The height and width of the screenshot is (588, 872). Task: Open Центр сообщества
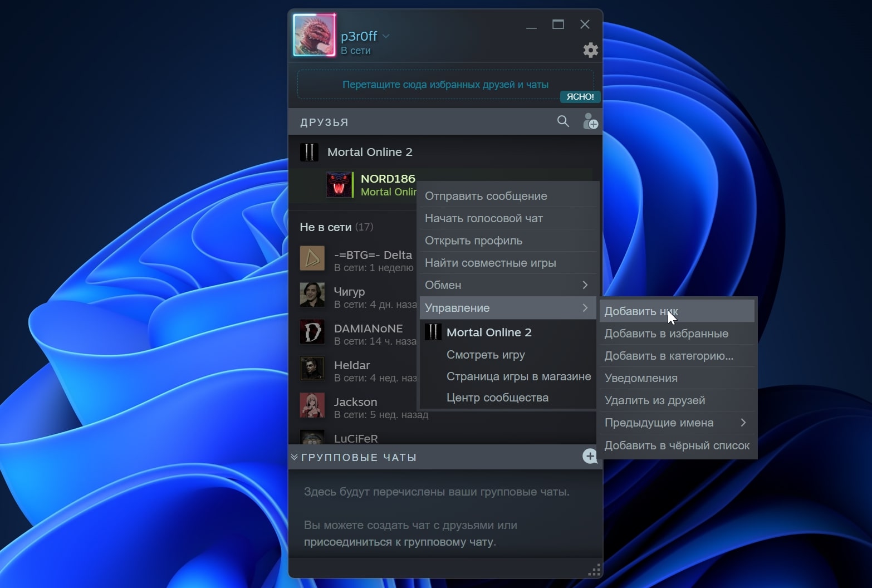(508, 398)
